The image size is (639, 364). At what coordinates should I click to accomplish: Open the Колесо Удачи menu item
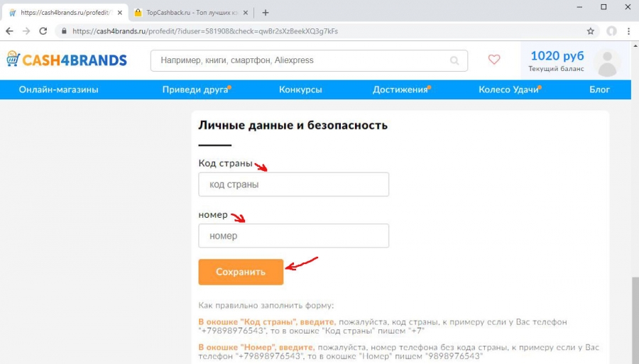coord(508,89)
